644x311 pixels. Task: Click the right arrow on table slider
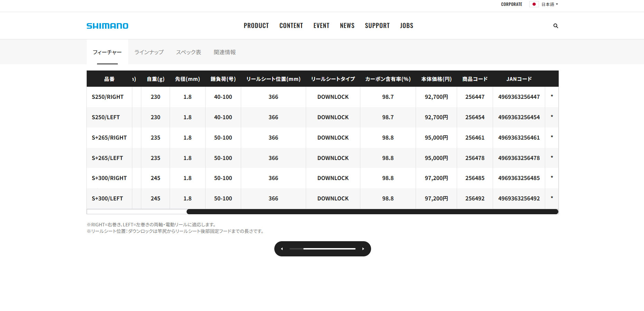pos(363,249)
